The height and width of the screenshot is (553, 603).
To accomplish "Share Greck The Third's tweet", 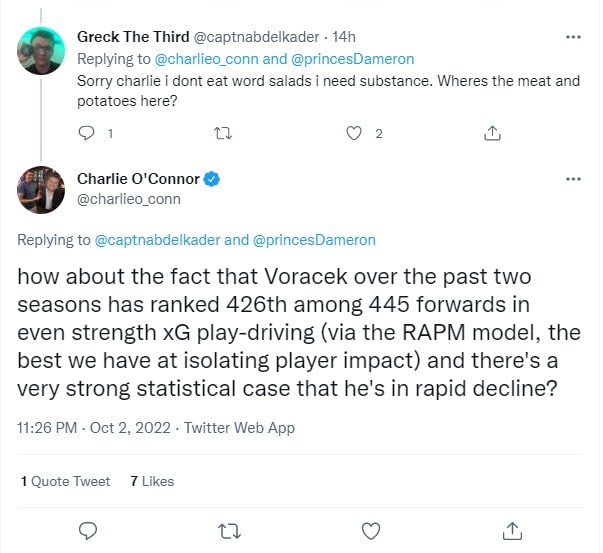I will coord(492,133).
